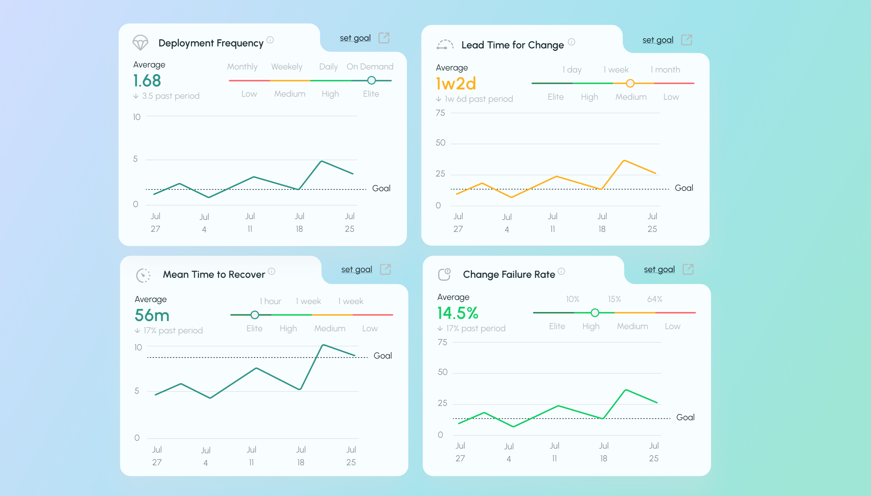Click the Lead Time for Change slider handle

pos(630,83)
